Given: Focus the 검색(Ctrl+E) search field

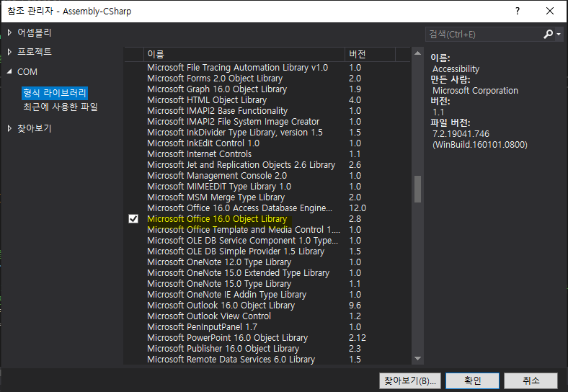Looking at the screenshot, I should tap(484, 34).
